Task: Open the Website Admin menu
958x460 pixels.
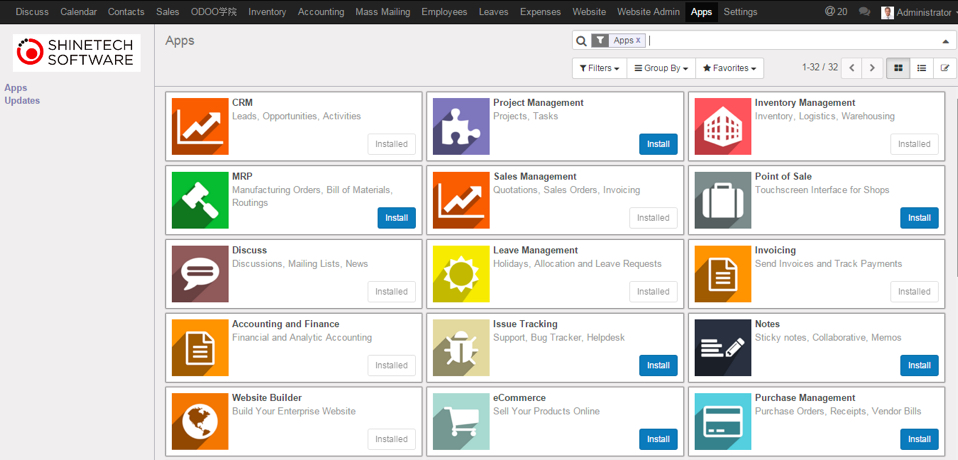Action: click(648, 12)
